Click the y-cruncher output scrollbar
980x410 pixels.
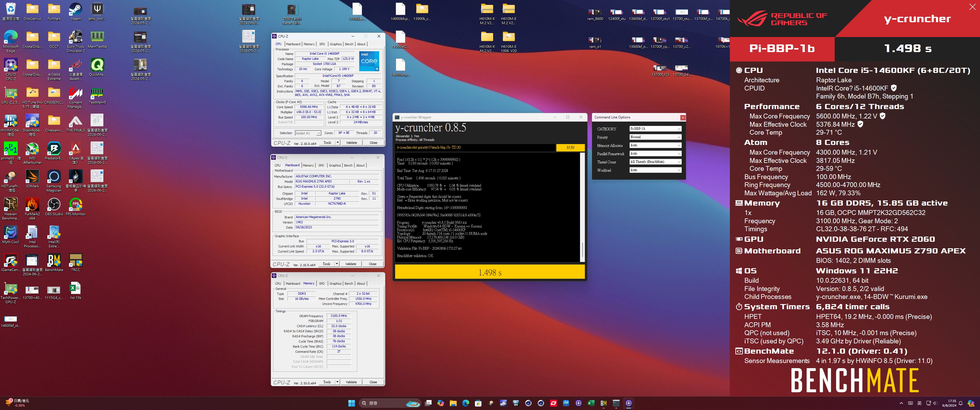click(x=582, y=207)
